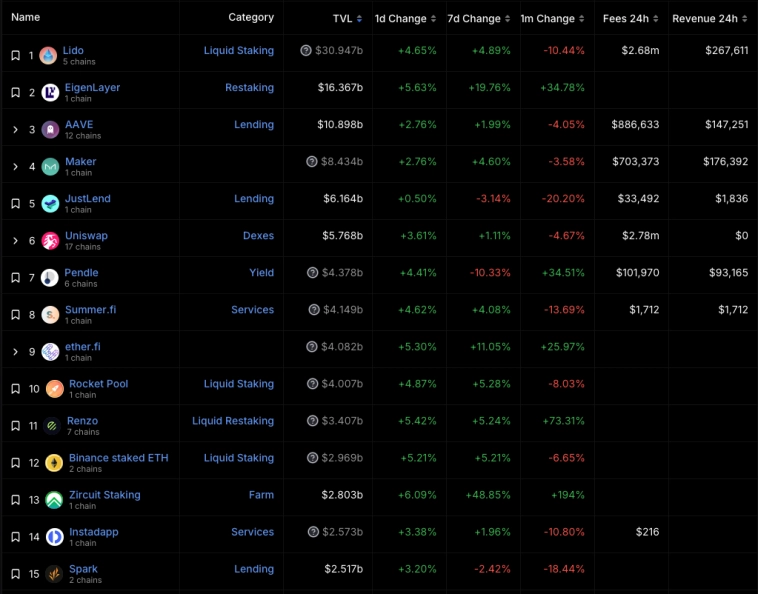
Task: Click the JustLend logo icon
Action: pyautogui.click(x=50, y=203)
